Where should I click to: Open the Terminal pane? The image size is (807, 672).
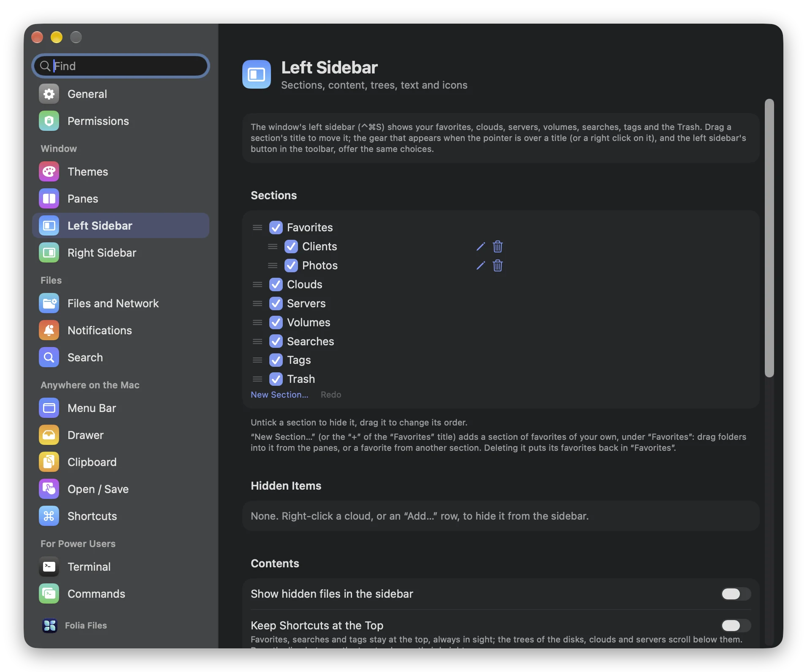(120, 567)
